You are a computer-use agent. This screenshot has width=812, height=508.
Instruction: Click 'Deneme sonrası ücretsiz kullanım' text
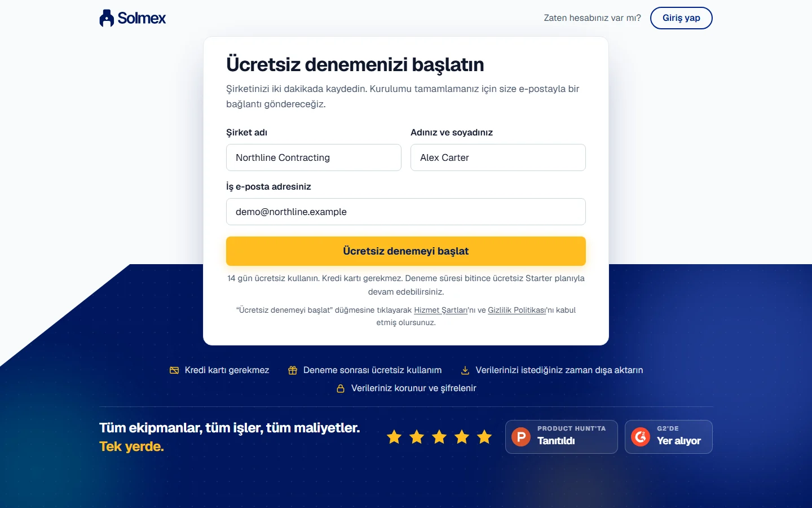click(372, 370)
